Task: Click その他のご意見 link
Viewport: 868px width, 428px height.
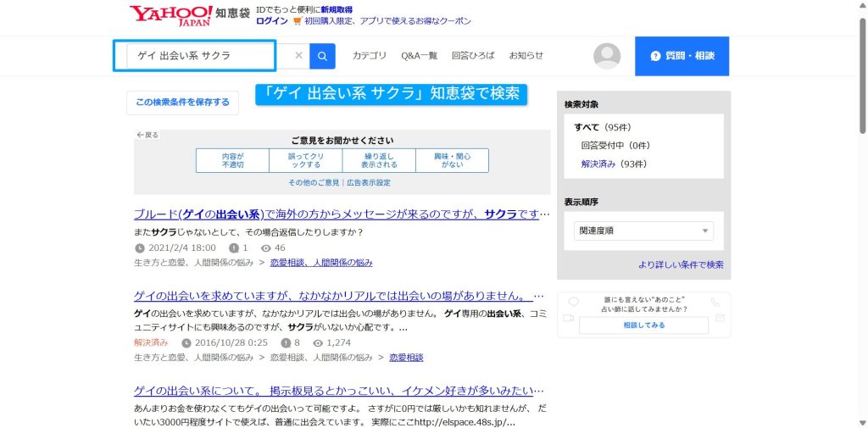Action: click(314, 182)
